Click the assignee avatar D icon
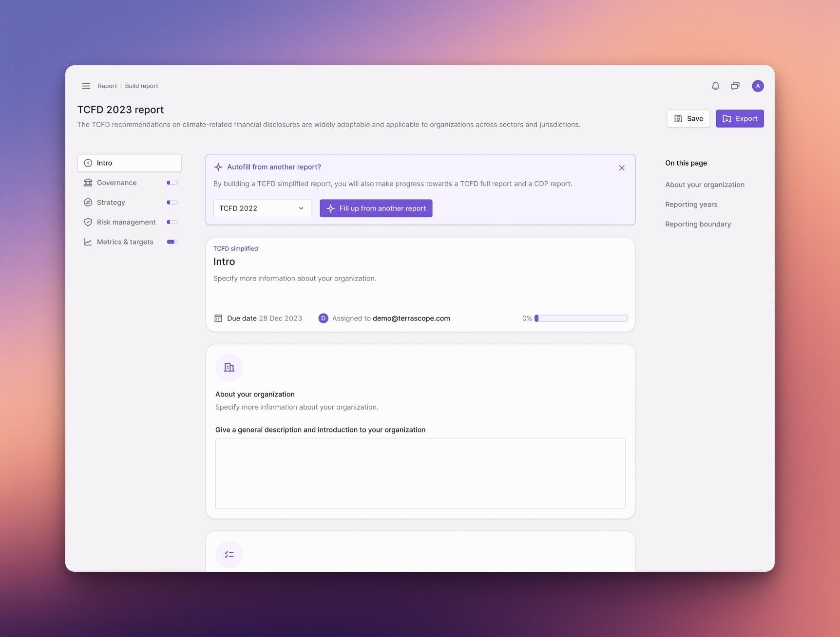This screenshot has height=637, width=840. tap(323, 318)
